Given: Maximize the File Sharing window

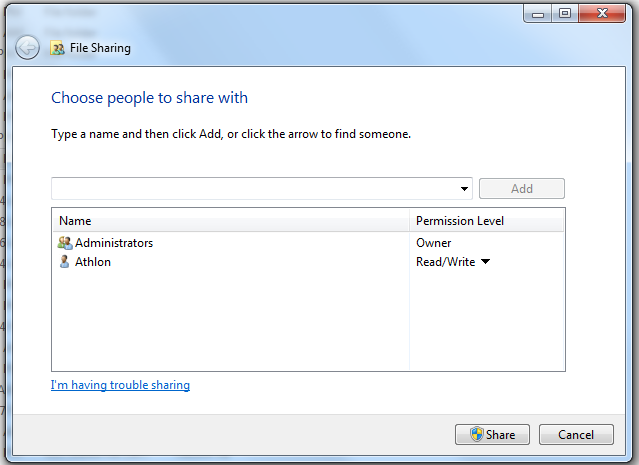Looking at the screenshot, I should click(565, 13).
